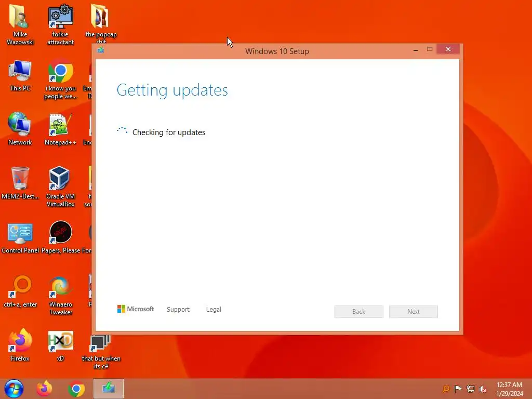The image size is (532, 399).
Task: Launch Chrome from the taskbar
Action: (76, 389)
